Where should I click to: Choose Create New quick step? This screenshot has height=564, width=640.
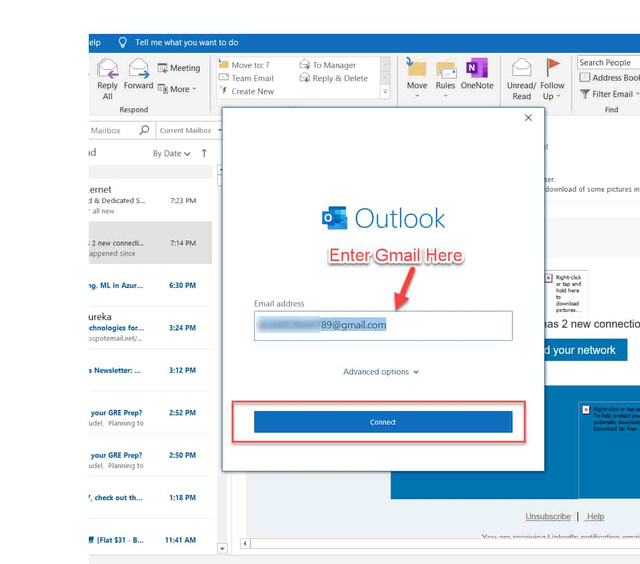point(247,91)
